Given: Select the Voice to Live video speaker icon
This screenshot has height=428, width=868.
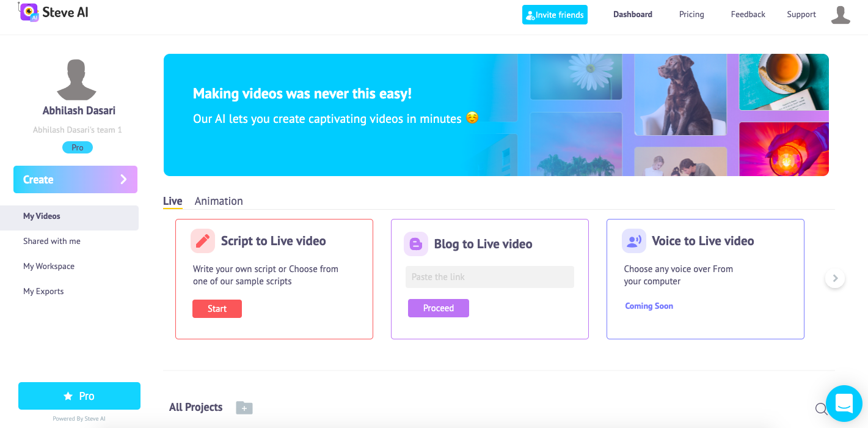Looking at the screenshot, I should click(633, 241).
